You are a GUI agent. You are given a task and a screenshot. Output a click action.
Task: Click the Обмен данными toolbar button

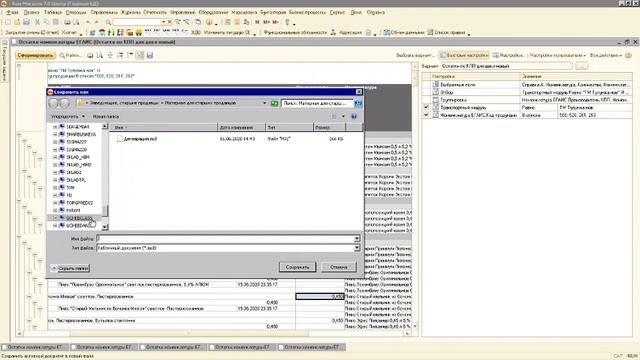click(x=404, y=32)
